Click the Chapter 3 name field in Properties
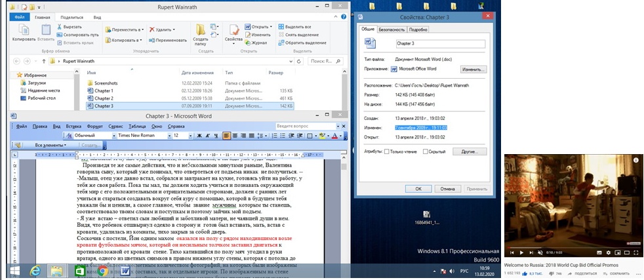 coord(441,43)
